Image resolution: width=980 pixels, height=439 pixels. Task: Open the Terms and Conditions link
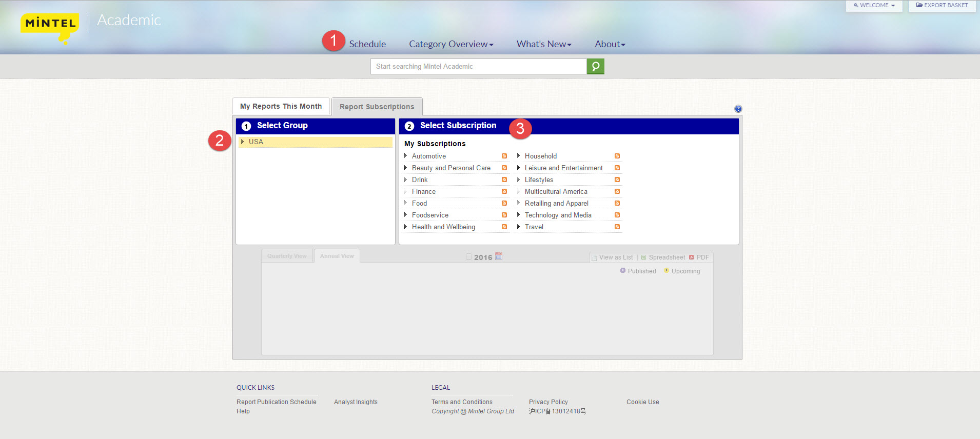[x=462, y=402]
